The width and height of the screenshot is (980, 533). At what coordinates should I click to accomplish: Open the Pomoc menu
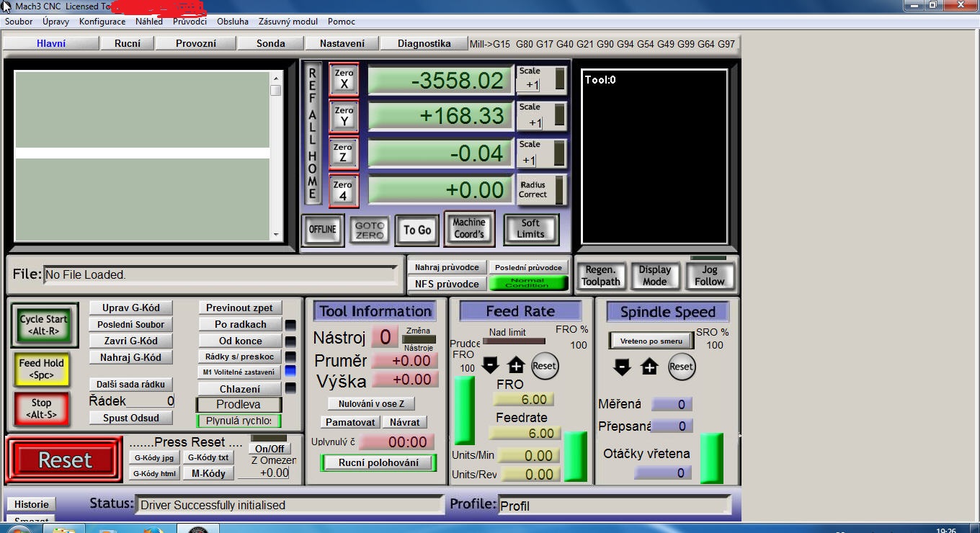pos(342,22)
